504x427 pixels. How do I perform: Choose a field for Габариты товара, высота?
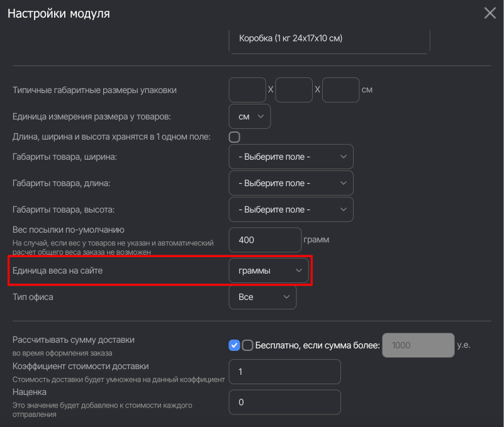pos(291,209)
